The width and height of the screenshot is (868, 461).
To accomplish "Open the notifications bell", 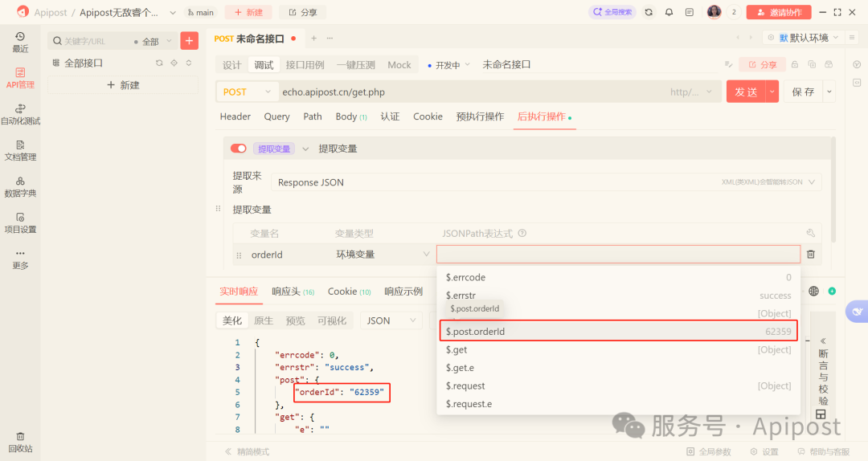I will point(669,12).
